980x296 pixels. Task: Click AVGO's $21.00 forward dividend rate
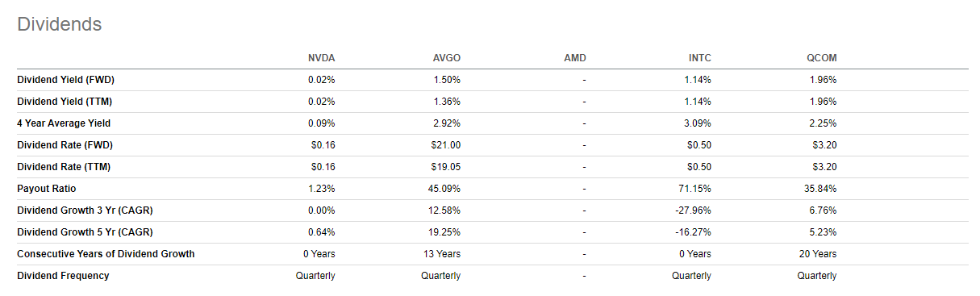point(447,145)
